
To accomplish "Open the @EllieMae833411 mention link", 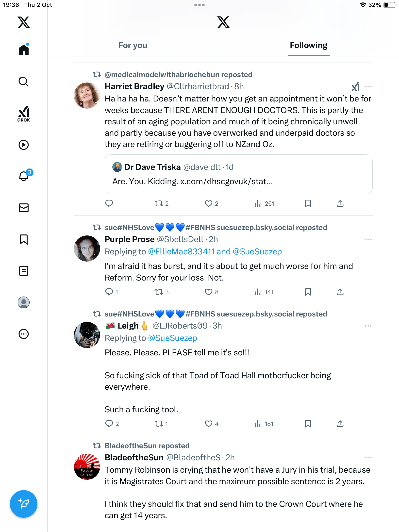I will point(181,252).
